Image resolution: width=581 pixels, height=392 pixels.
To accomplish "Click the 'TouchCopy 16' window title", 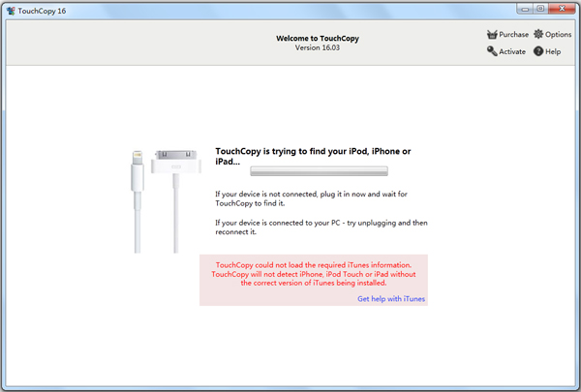I will tap(42, 11).
